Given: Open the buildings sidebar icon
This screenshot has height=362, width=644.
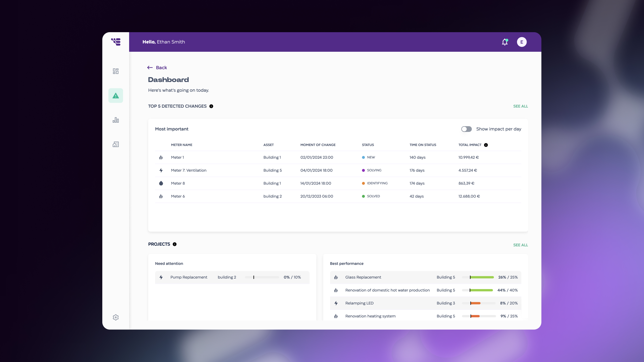Looking at the screenshot, I should (116, 144).
